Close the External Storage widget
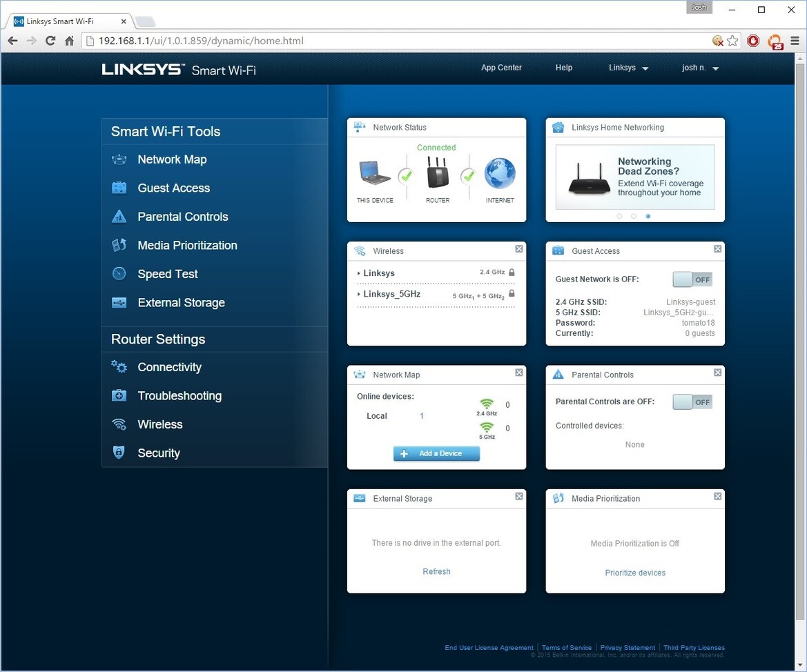The image size is (807, 672). pyautogui.click(x=519, y=496)
